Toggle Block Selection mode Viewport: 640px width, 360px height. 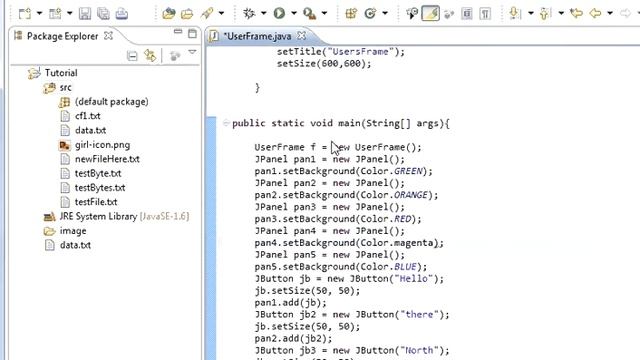pyautogui.click(x=467, y=13)
